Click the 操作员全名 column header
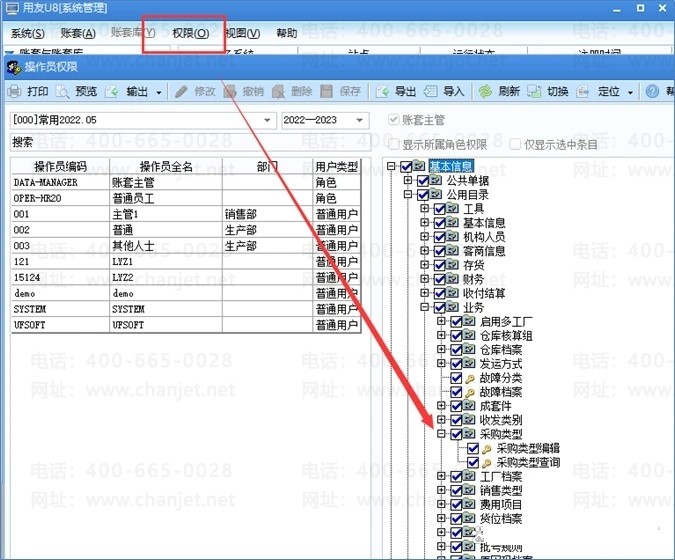 point(166,166)
